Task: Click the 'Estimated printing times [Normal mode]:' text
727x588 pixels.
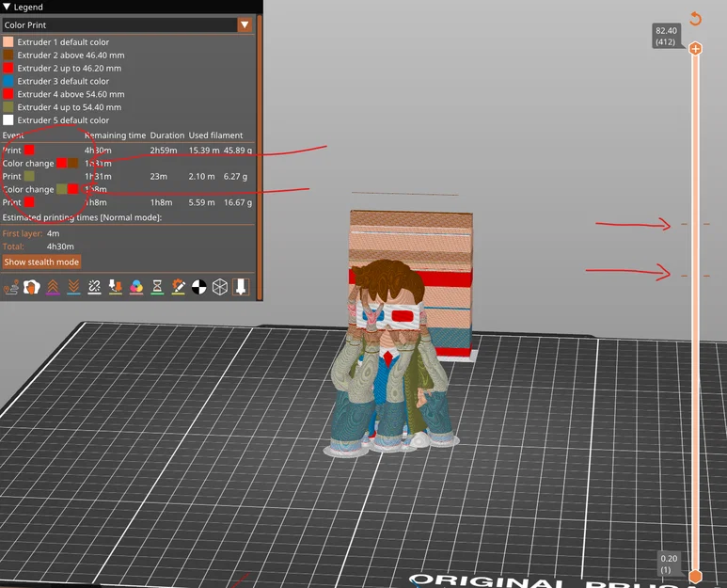Action: click(82, 217)
